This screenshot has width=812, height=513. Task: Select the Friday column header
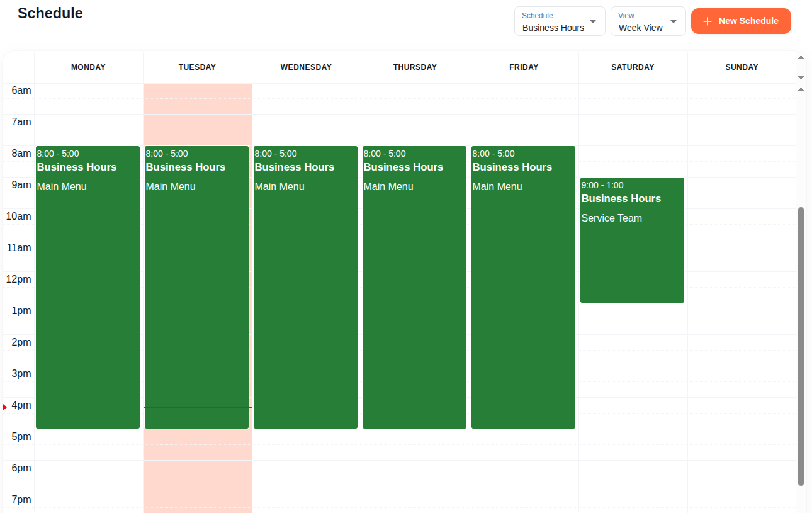tap(524, 67)
